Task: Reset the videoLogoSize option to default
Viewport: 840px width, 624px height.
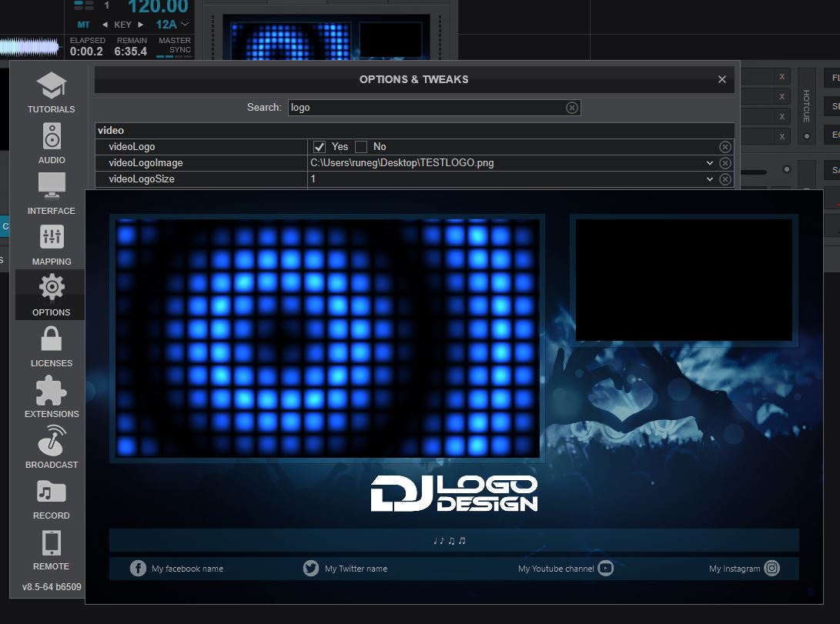Action: (725, 179)
